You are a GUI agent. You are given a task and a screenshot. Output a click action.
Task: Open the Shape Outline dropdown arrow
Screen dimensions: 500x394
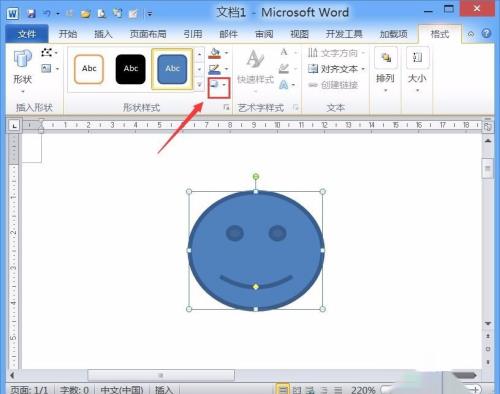[226, 69]
